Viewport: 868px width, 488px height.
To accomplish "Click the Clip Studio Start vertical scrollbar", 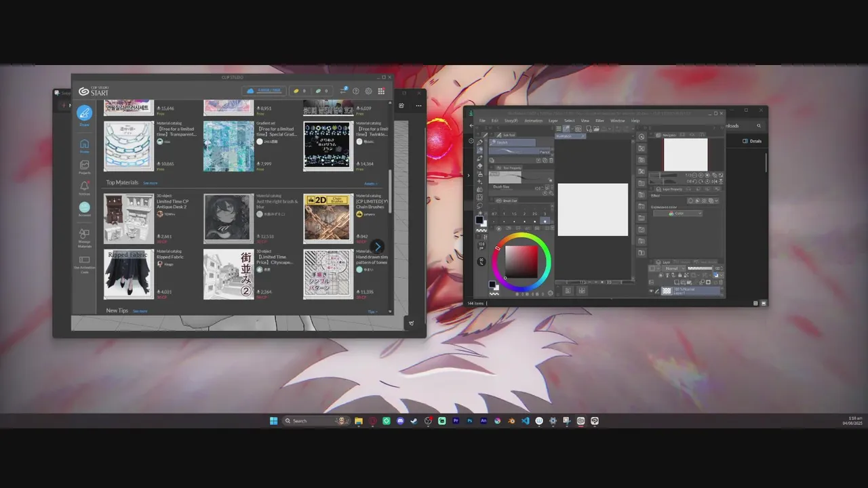I will 390,190.
